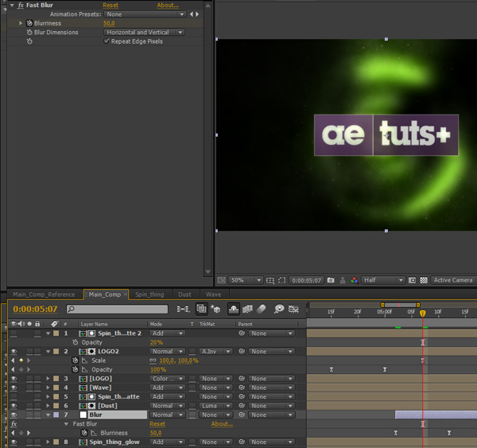This screenshot has height=448, width=477.
Task: Toggle Blur Dimensions stopwatch
Action: pyautogui.click(x=29, y=33)
